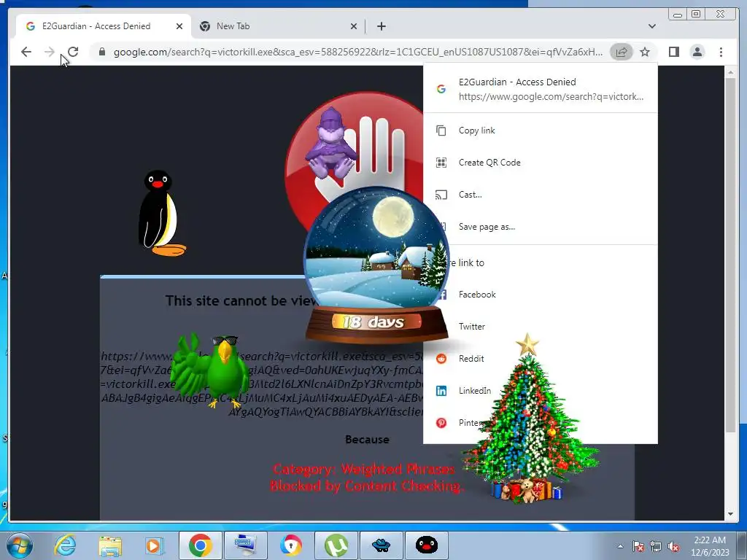Share link to Facebook
The height and width of the screenshot is (560, 747).
click(x=541, y=295)
